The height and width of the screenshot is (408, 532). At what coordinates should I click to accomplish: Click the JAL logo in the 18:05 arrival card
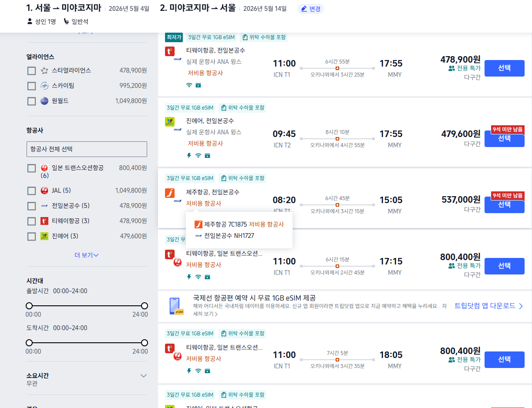click(x=178, y=356)
